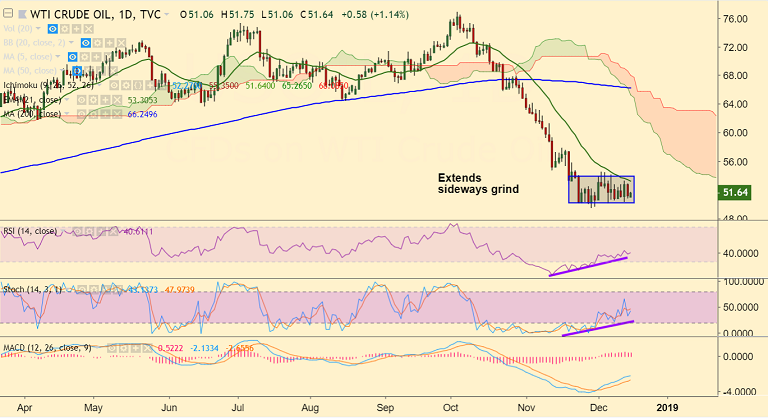Remove the BB (20, close, 2) indicator
The width and height of the screenshot is (768, 419).
click(x=121, y=43)
